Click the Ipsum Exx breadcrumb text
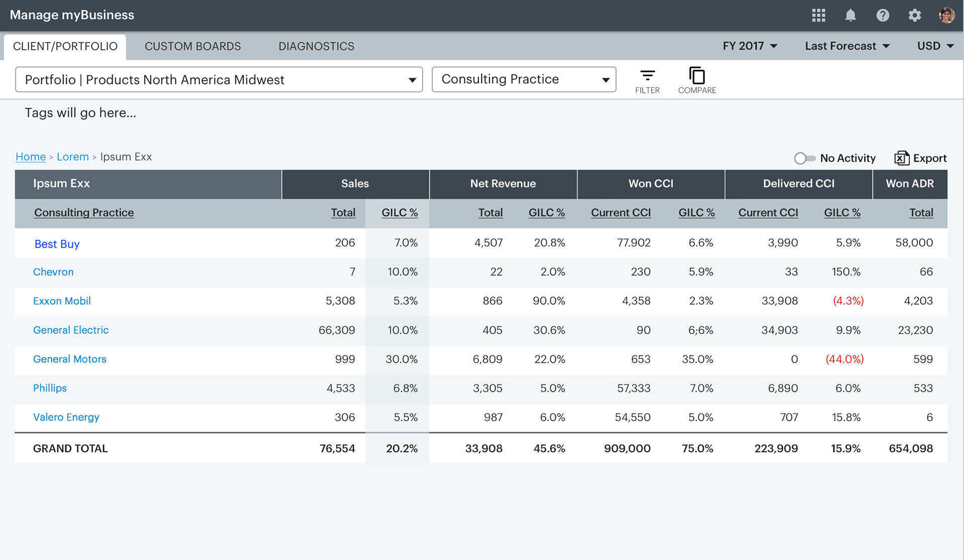964x560 pixels. [x=126, y=157]
